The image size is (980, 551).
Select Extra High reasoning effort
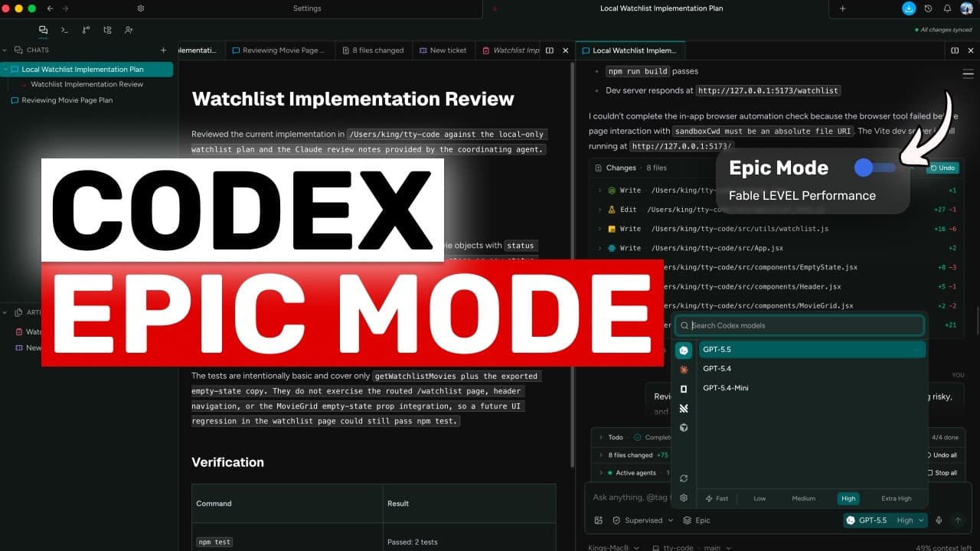[x=896, y=498]
